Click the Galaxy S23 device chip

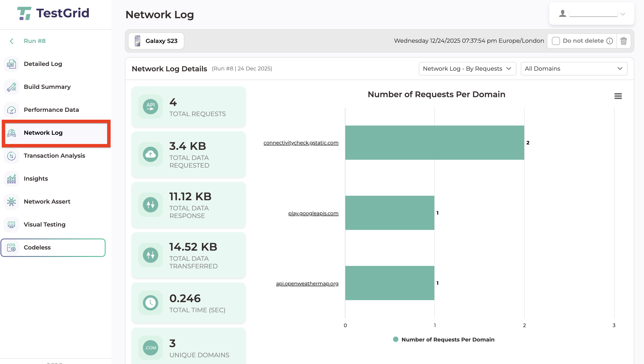pos(156,41)
